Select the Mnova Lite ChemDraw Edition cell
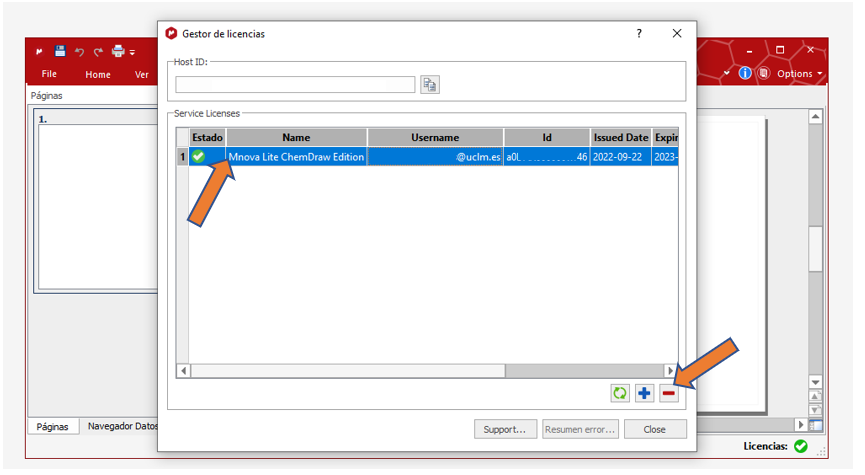The image size is (865, 475). coord(296,157)
